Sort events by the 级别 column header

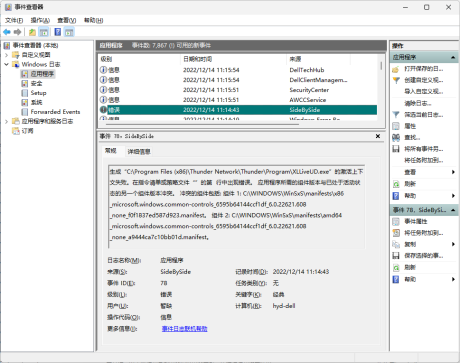[x=139, y=59]
